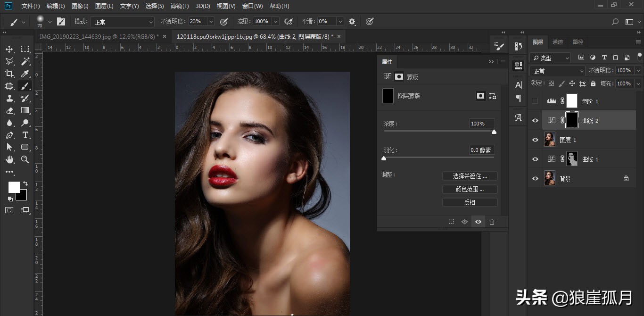Open Paragraph panel icon in side dock

click(x=519, y=98)
